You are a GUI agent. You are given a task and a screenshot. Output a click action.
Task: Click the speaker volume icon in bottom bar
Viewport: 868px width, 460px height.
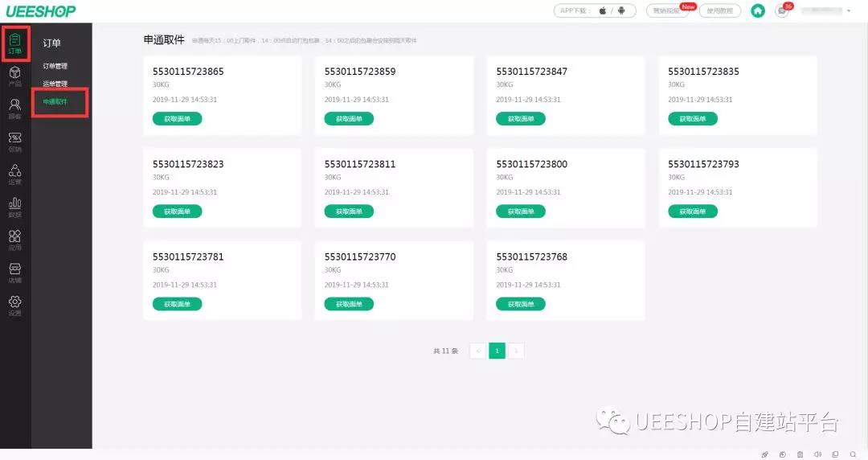coord(817,454)
